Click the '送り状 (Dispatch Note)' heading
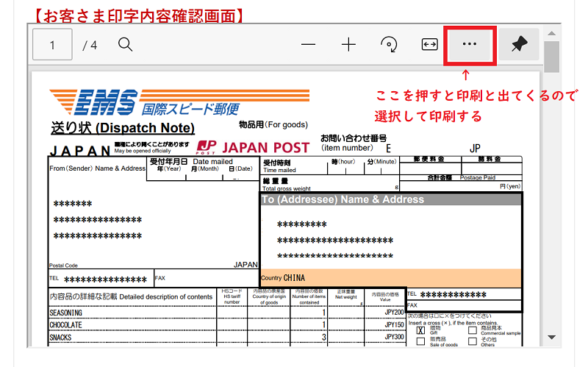 [x=123, y=128]
